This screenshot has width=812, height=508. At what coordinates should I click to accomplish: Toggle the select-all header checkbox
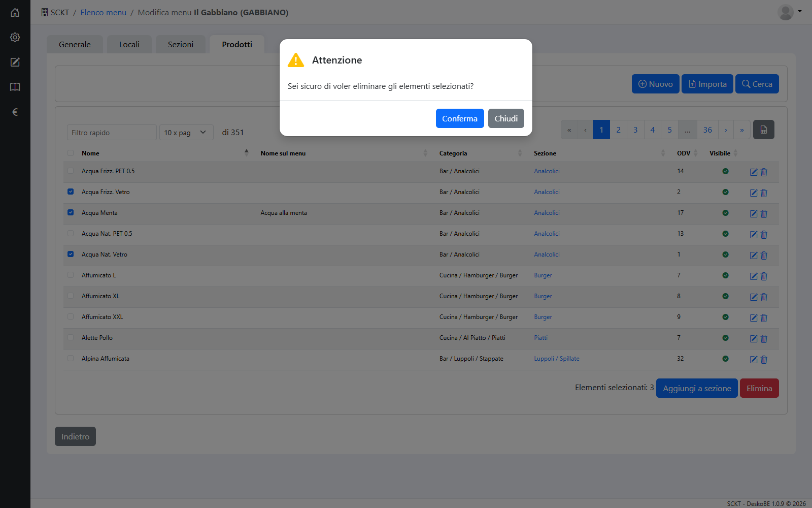[71, 153]
